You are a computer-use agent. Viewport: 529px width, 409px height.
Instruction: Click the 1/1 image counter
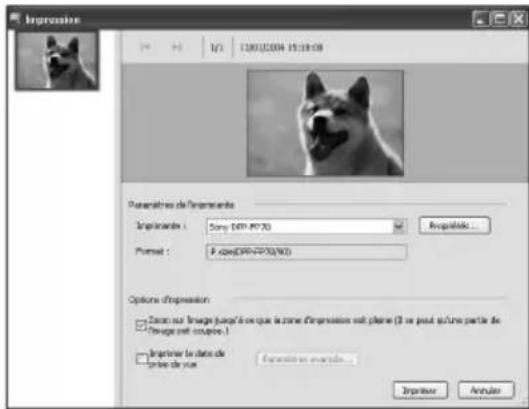click(x=217, y=48)
